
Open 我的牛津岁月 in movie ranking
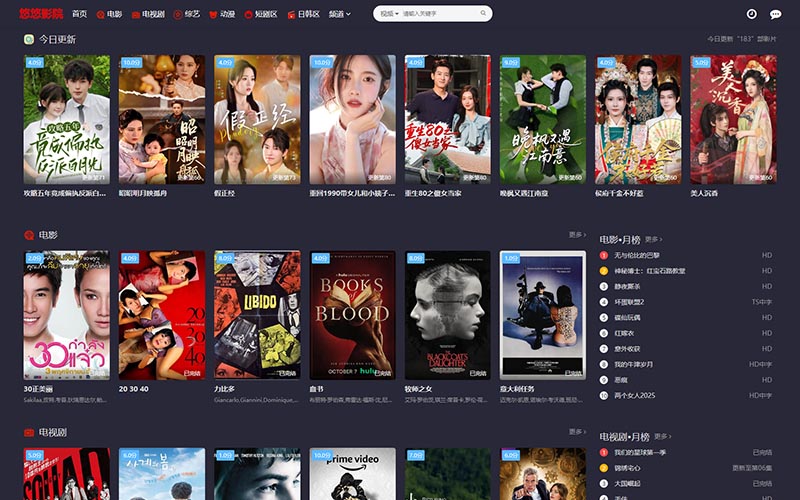click(x=633, y=364)
